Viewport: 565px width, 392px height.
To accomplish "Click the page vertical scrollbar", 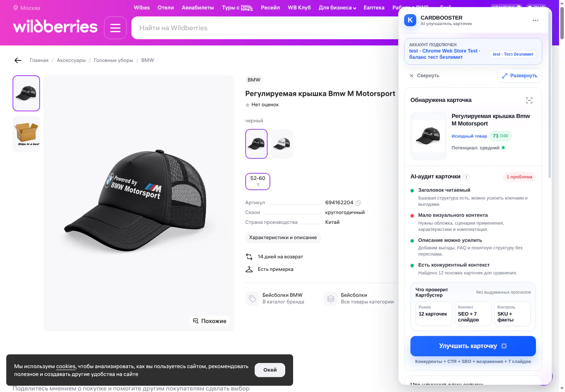I will [562, 24].
